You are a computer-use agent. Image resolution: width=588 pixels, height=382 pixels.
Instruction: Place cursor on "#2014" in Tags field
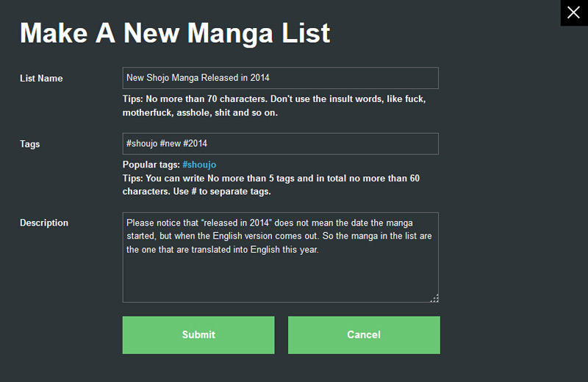(x=196, y=144)
